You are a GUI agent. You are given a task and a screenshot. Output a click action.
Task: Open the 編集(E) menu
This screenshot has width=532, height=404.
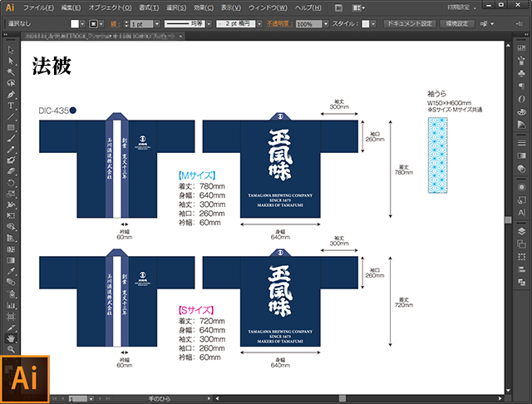pyautogui.click(x=71, y=7)
